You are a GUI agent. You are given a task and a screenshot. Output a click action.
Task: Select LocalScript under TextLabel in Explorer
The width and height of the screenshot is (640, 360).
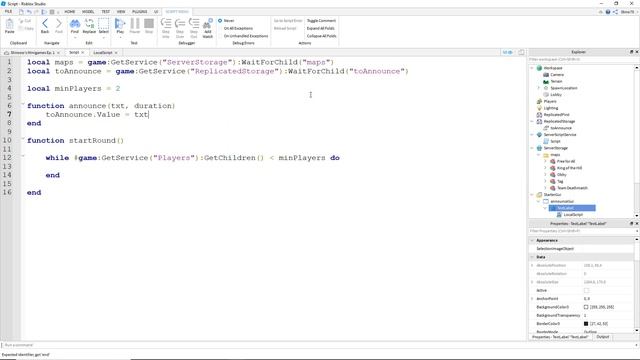coord(570,215)
